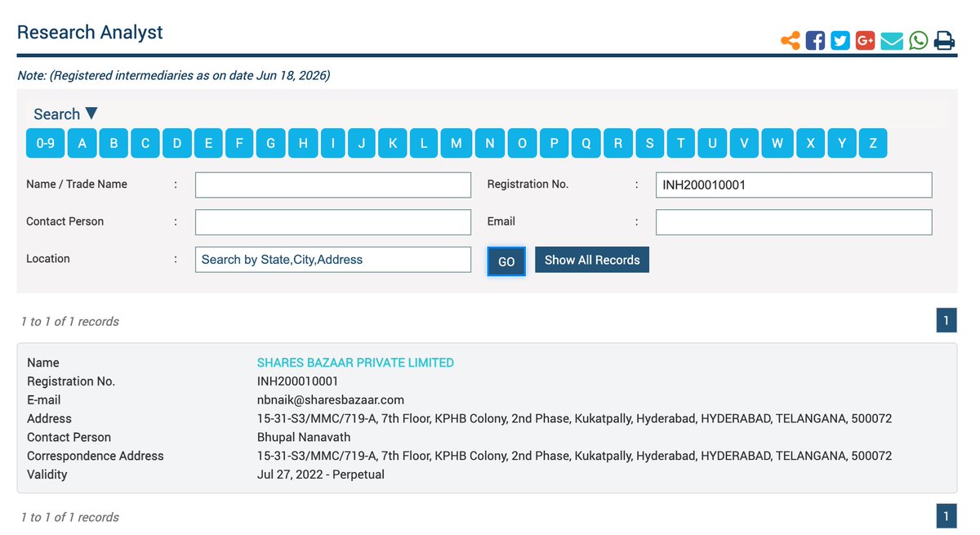Click the Research Analyst heading
The image size is (980, 535).
(90, 33)
